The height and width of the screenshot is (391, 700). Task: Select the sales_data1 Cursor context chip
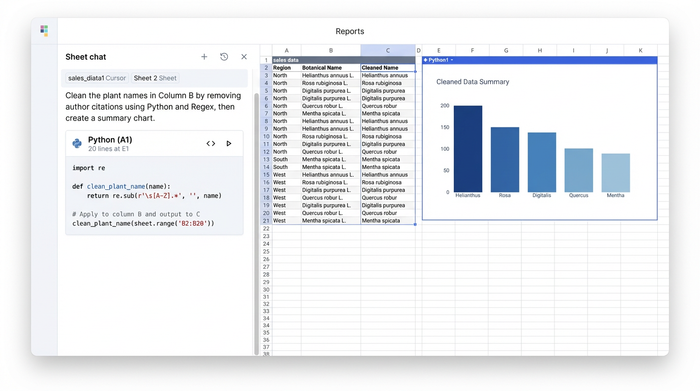[x=97, y=78]
